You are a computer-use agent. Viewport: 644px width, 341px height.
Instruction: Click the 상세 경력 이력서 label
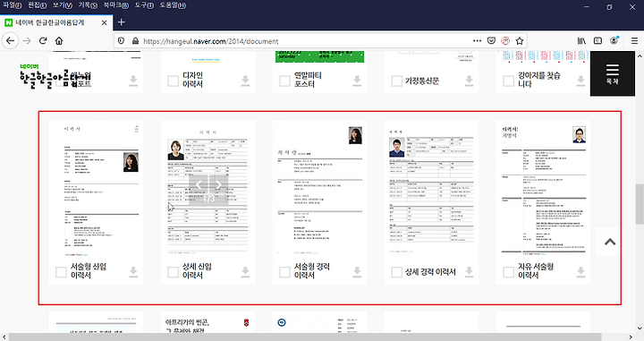(x=430, y=272)
